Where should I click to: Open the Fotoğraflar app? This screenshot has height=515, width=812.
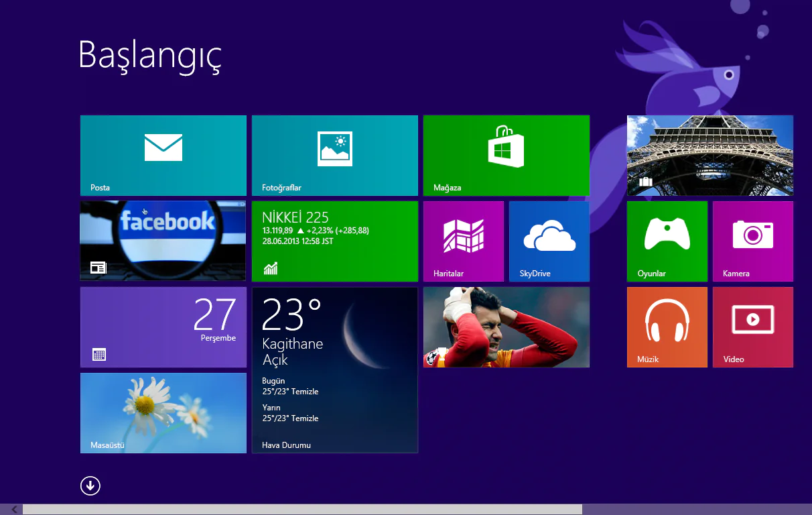click(334, 155)
